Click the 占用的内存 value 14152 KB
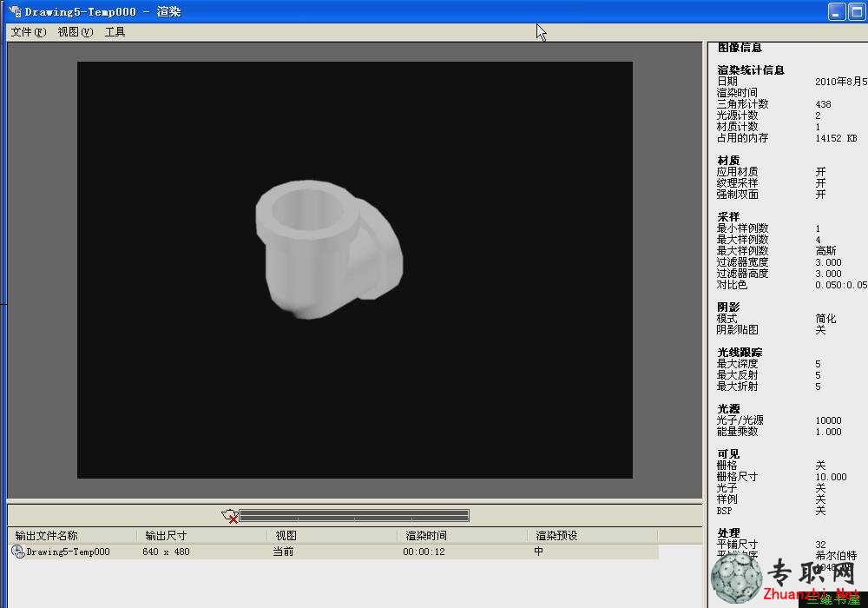 tap(836, 138)
